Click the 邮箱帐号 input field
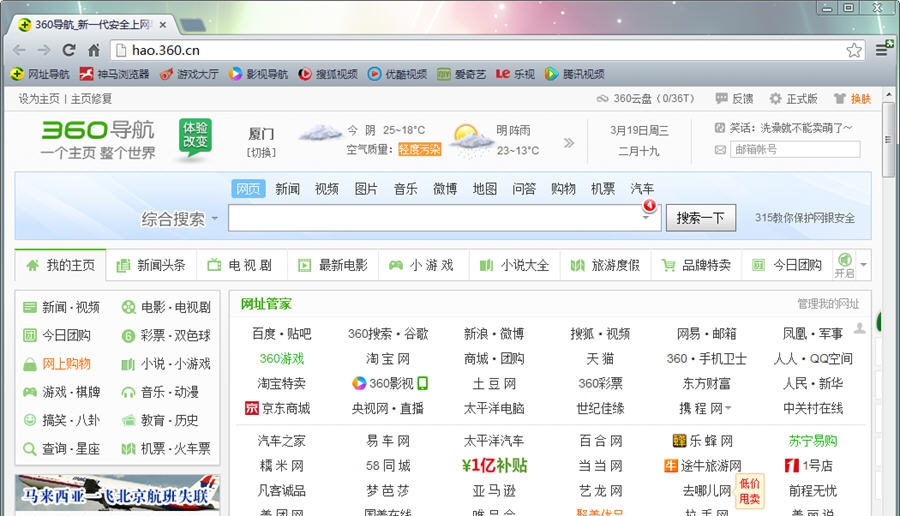The width and height of the screenshot is (900, 516). pos(795,150)
